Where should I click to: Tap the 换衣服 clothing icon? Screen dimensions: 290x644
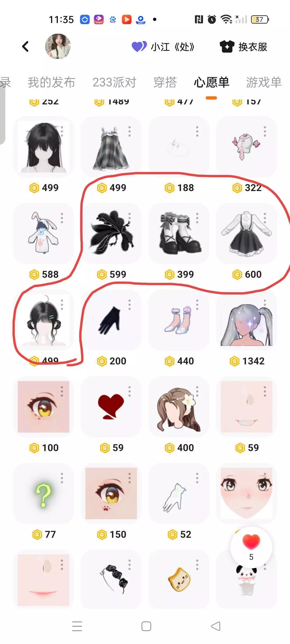[x=227, y=47]
